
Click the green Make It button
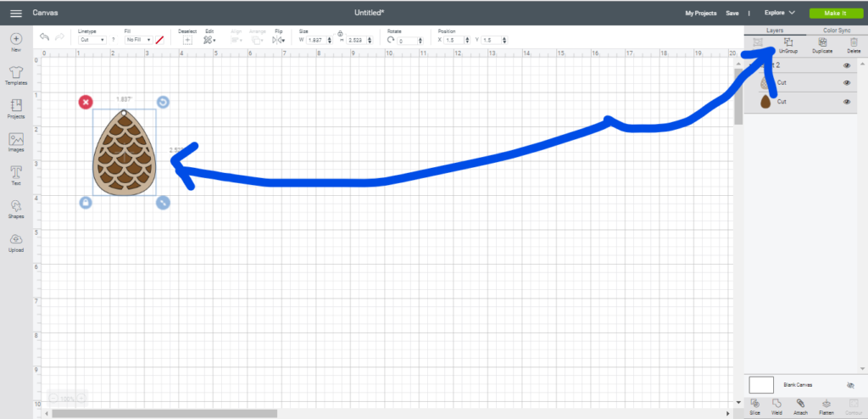pos(834,13)
